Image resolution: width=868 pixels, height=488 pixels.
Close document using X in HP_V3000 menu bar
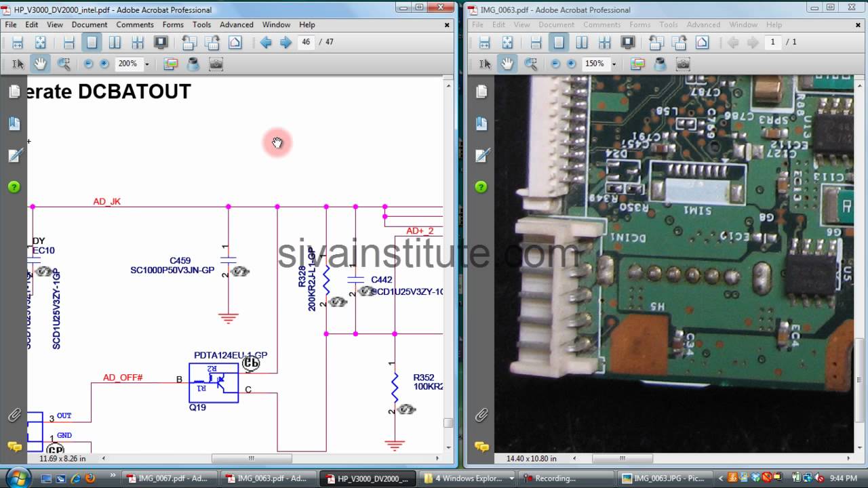pos(447,24)
